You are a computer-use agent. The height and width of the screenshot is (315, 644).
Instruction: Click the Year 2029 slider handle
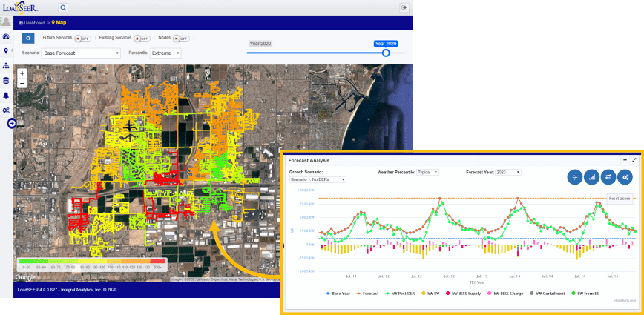(x=386, y=53)
